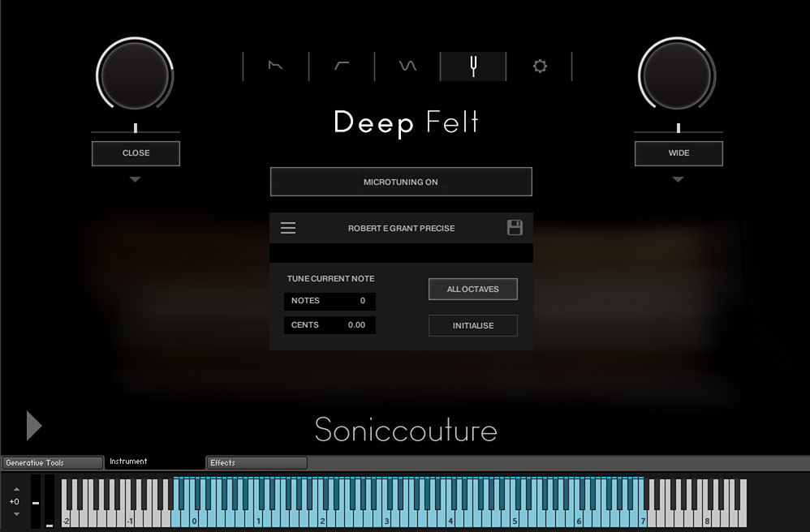Switch to the Effects tab

pos(256,462)
